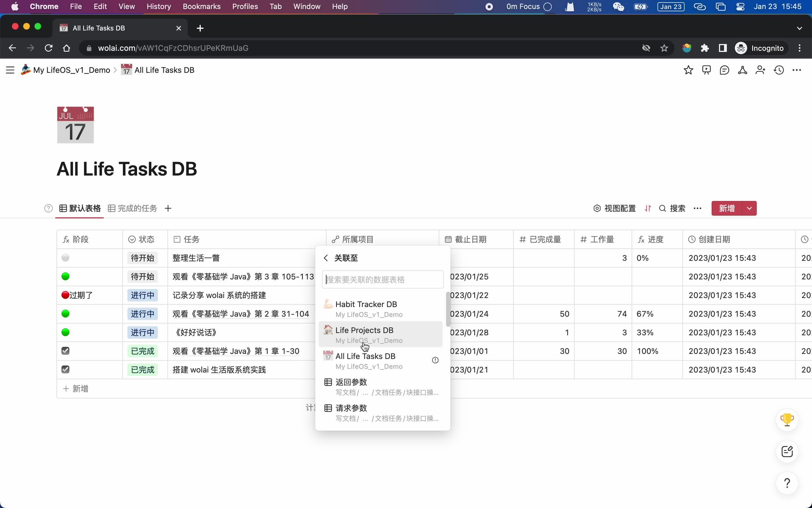Open the page relations graph icon
The image size is (812, 508).
coord(743,70)
